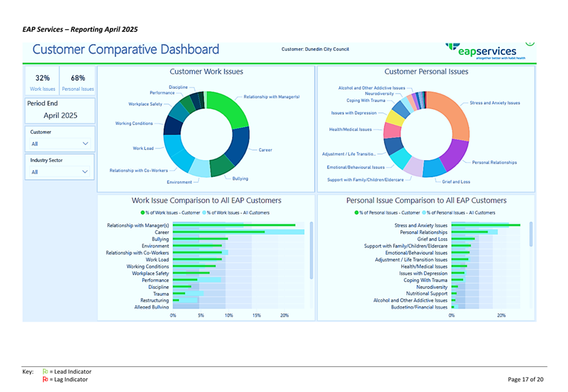The width and height of the screenshot is (568, 392).
Task: Click the work issue comparison chart scrollbar
Action: (311, 250)
